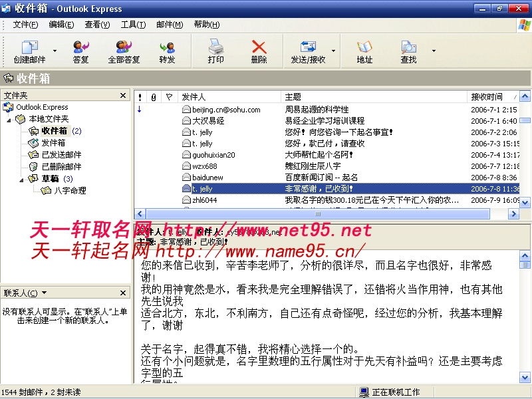Click the message list horizontal scrollbar right arrow
The height and width of the screenshot is (399, 532).
(x=513, y=214)
